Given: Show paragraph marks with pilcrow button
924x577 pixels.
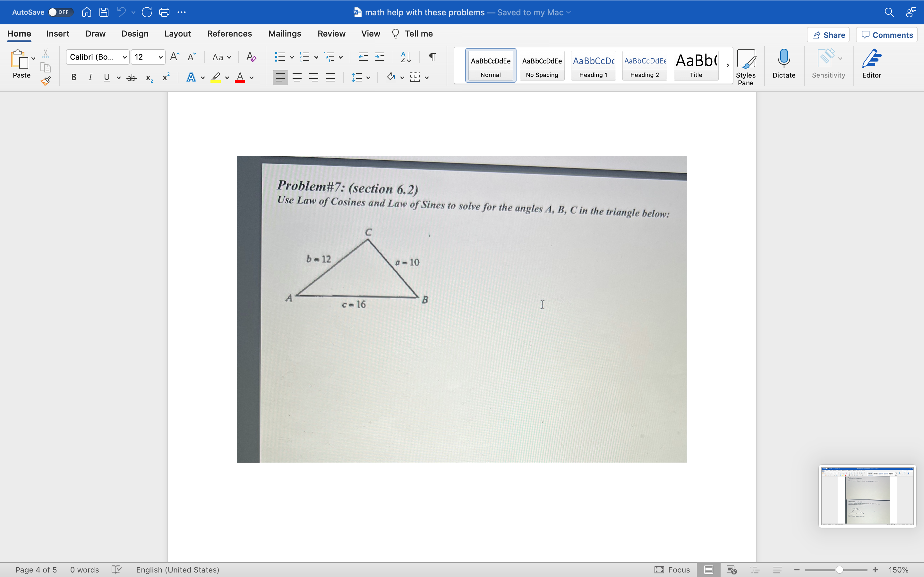Looking at the screenshot, I should [x=432, y=56].
